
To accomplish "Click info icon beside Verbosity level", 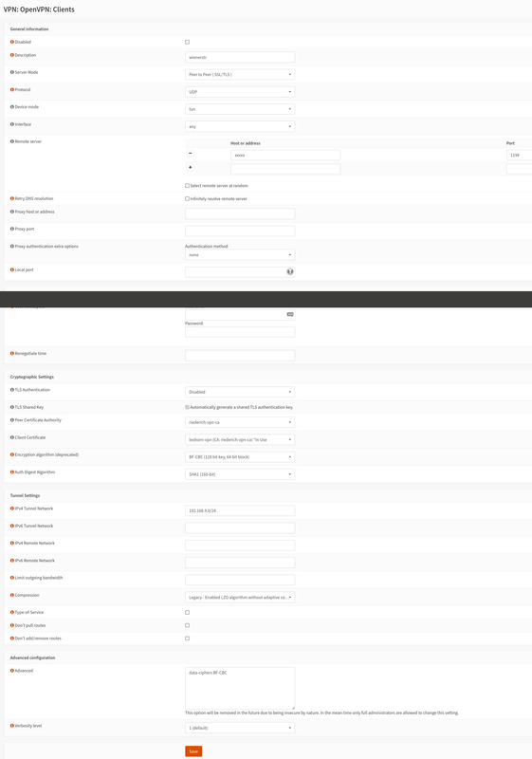I will pyautogui.click(x=12, y=726).
